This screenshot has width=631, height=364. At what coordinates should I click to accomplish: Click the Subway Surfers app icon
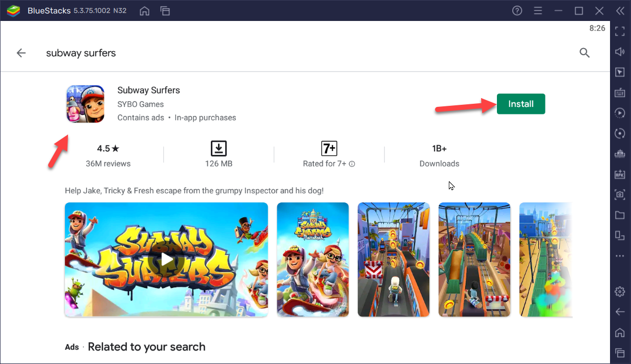85,104
